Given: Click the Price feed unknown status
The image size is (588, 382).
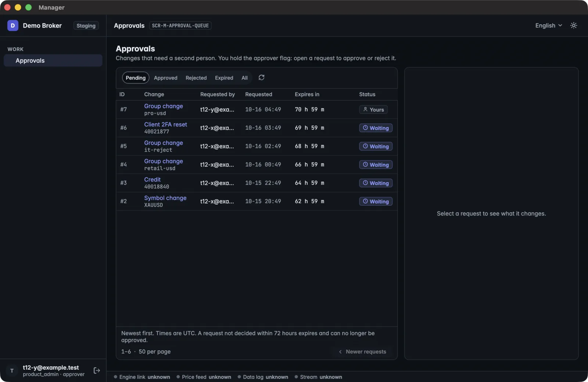Looking at the screenshot, I should (x=204, y=377).
